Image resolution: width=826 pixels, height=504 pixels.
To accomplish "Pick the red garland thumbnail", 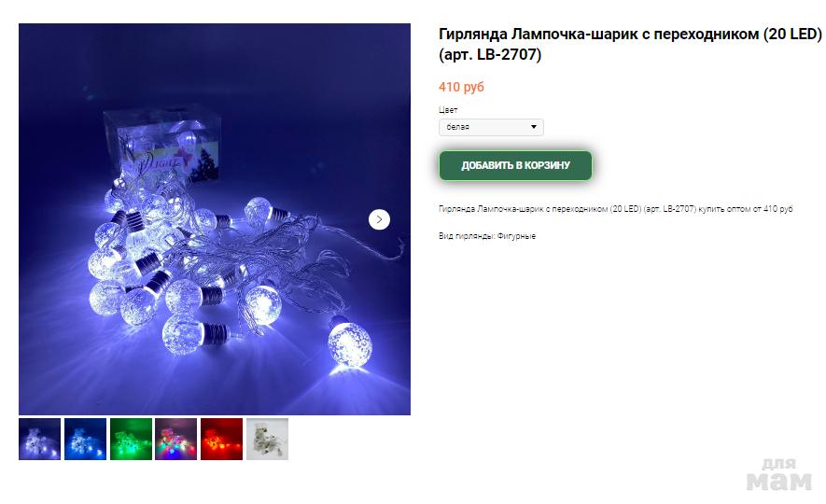I will [221, 439].
